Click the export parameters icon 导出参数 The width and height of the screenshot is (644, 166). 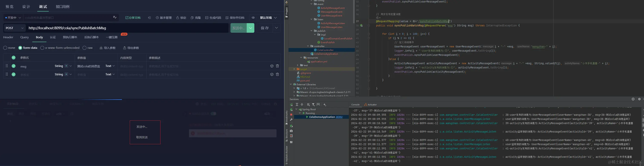coord(125,48)
